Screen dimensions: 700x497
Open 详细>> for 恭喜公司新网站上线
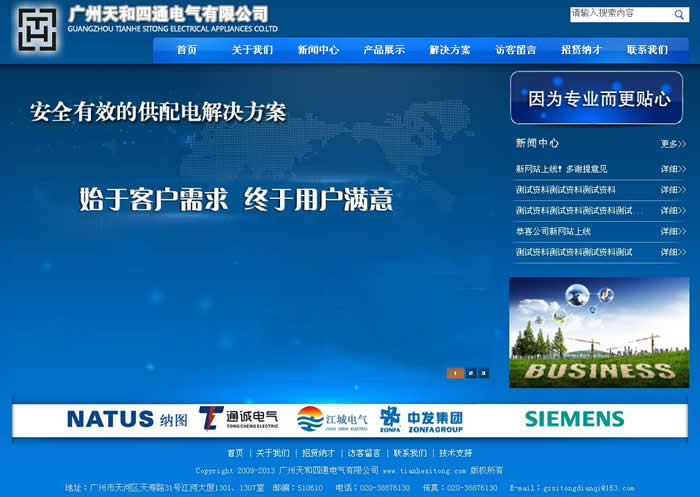(x=673, y=231)
